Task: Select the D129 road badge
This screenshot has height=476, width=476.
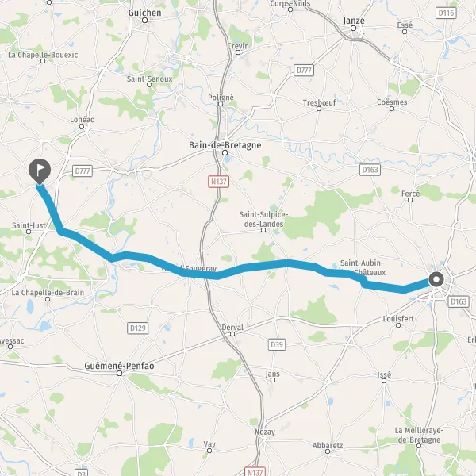Action: point(138,328)
